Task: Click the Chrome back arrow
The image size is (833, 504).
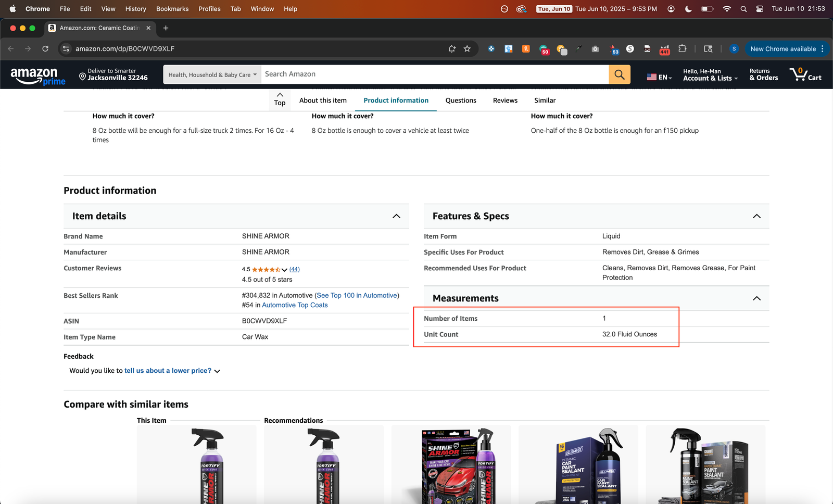Action: coord(11,48)
